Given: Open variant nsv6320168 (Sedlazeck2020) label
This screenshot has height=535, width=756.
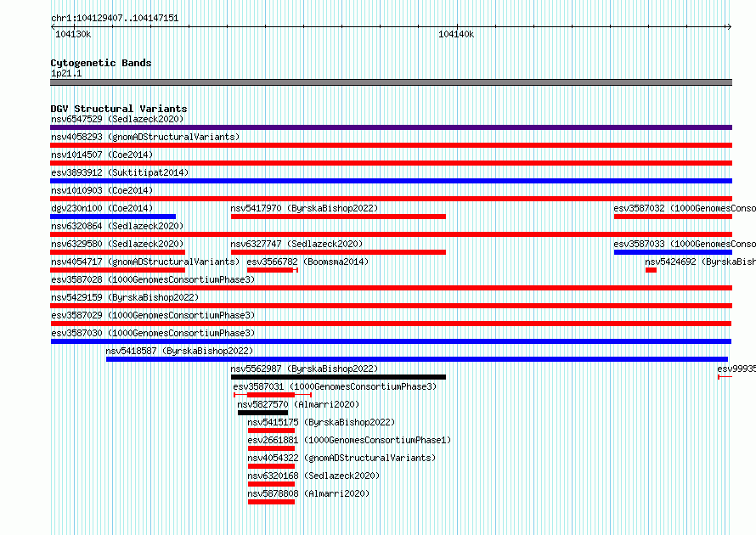Looking at the screenshot, I should 313,476.
